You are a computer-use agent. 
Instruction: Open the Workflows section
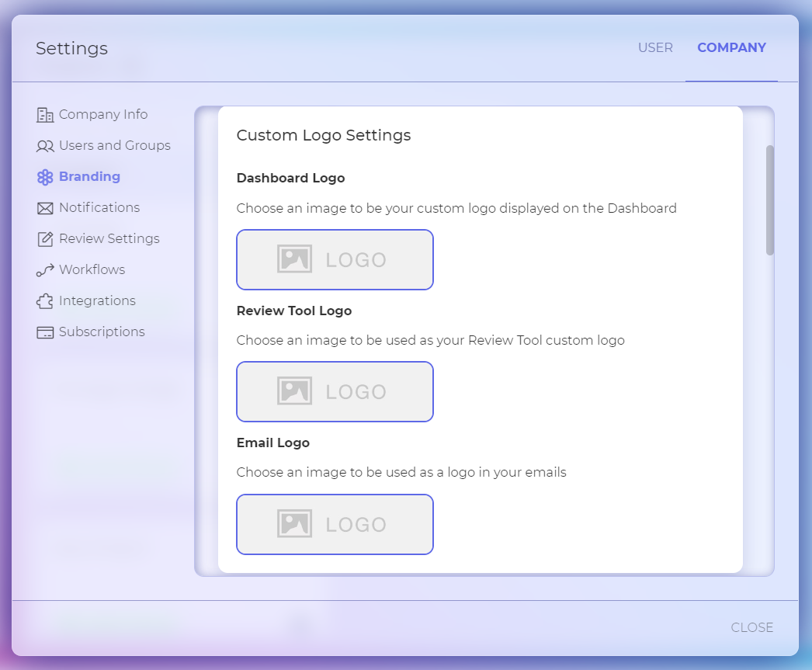81,269
